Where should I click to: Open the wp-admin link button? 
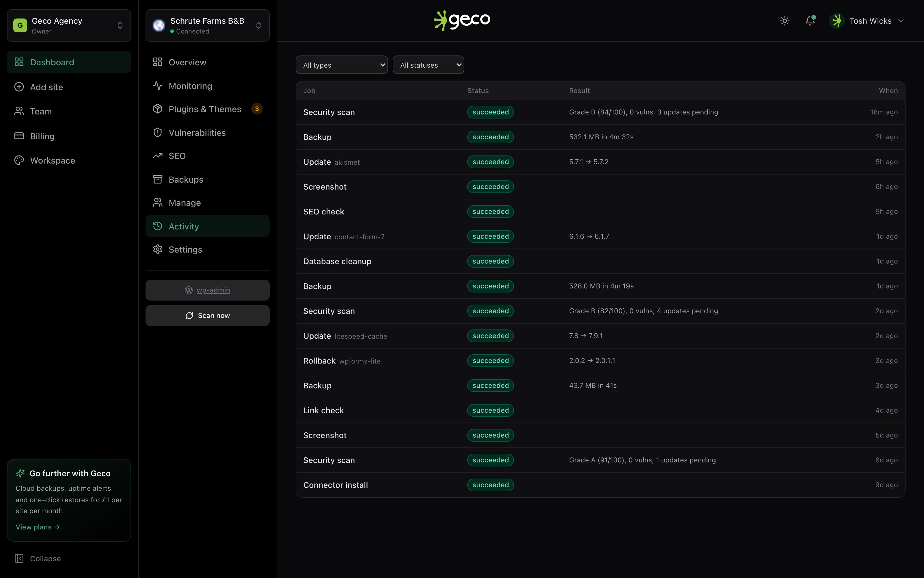click(207, 290)
